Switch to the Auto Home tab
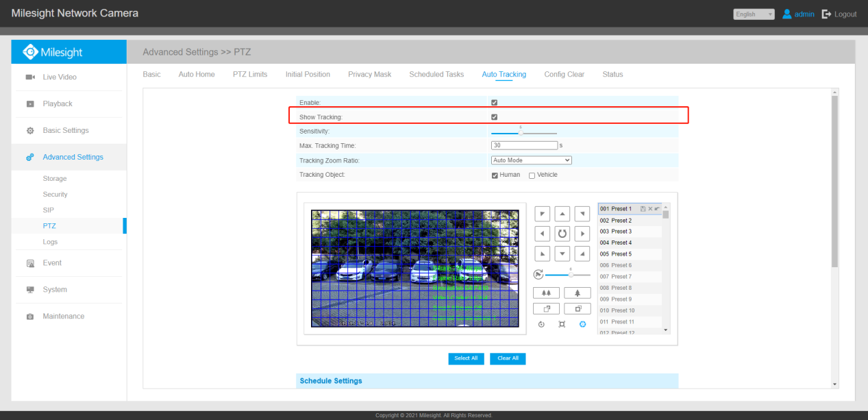 point(197,74)
